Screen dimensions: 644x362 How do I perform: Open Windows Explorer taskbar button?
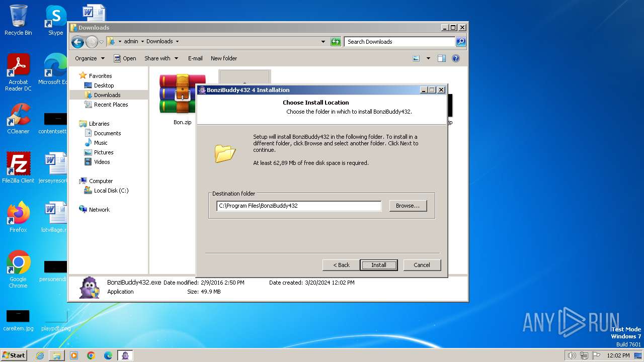tap(57, 355)
